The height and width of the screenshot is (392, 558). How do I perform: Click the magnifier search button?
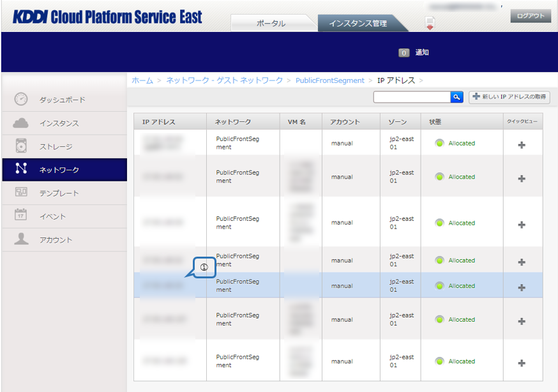456,97
